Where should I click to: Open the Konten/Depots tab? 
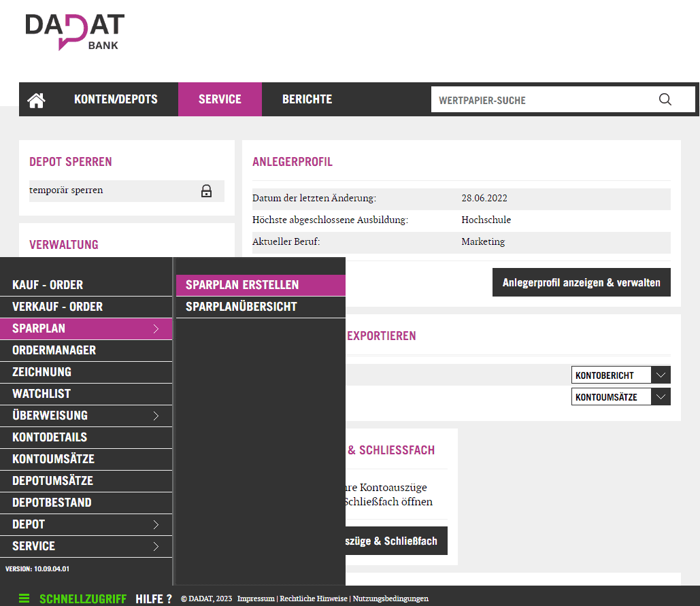pos(116,99)
